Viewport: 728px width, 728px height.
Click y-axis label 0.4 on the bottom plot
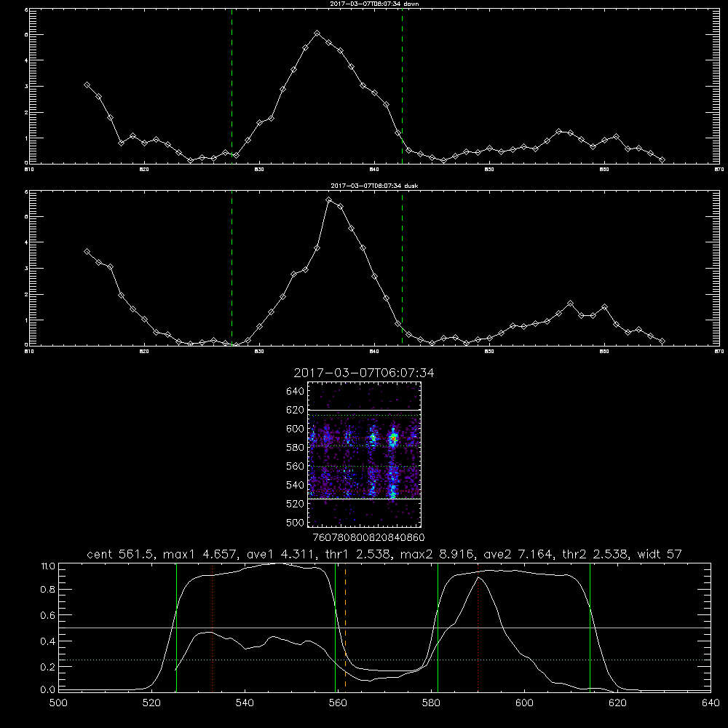(x=48, y=641)
